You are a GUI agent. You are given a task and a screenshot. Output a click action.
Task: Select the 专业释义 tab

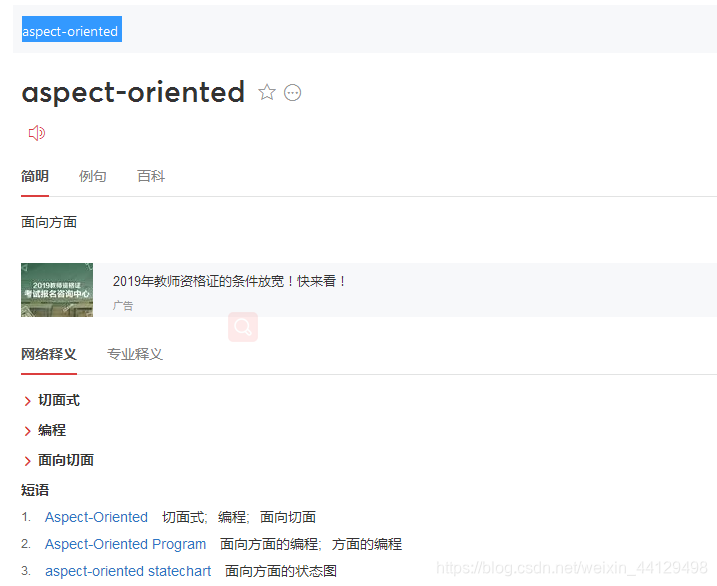(135, 354)
